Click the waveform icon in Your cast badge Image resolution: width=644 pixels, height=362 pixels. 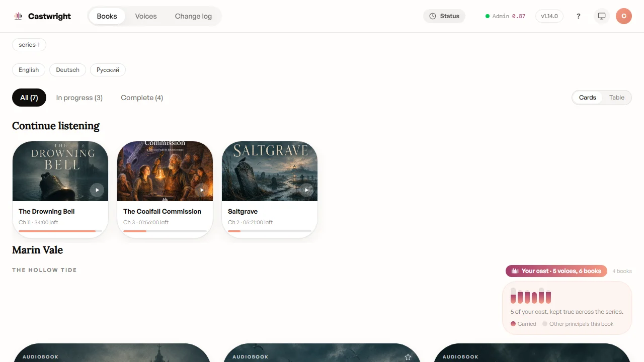(x=515, y=271)
